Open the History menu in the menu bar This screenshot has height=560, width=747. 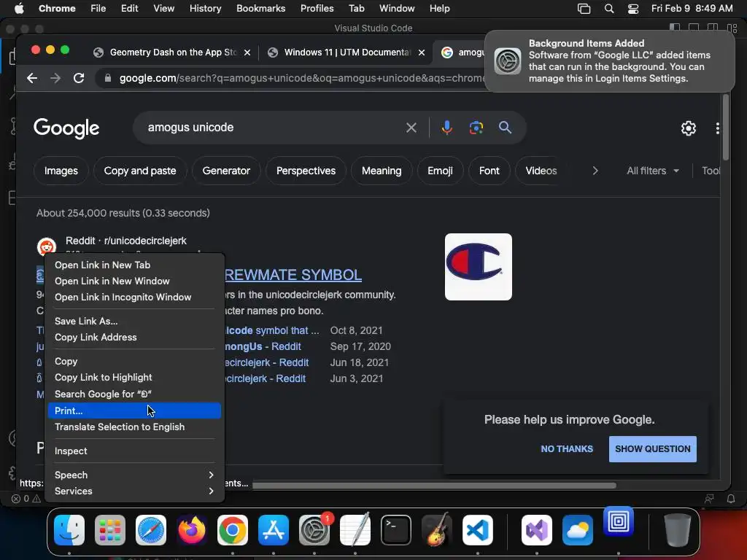click(205, 9)
